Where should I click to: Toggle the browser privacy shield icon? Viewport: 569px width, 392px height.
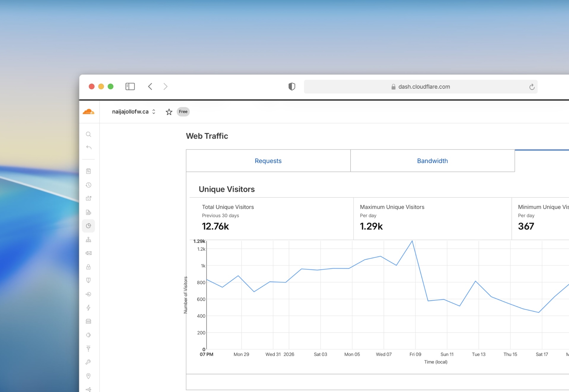point(292,86)
